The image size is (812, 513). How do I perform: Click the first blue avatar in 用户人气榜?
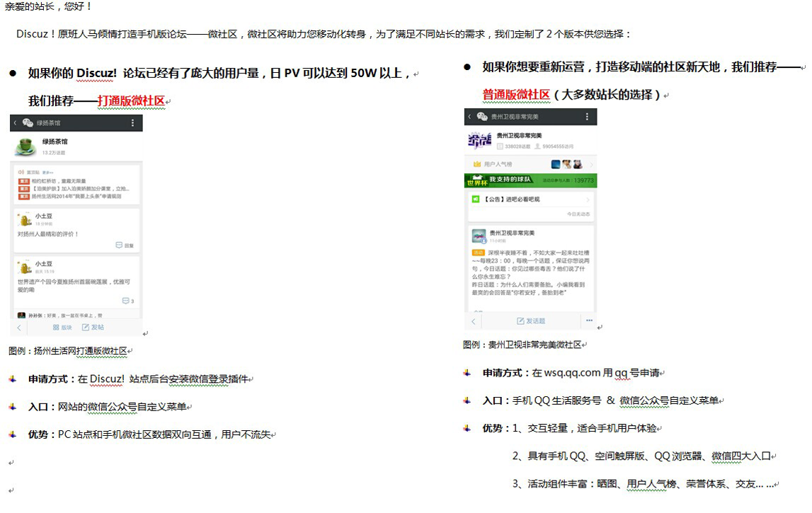[x=556, y=164]
